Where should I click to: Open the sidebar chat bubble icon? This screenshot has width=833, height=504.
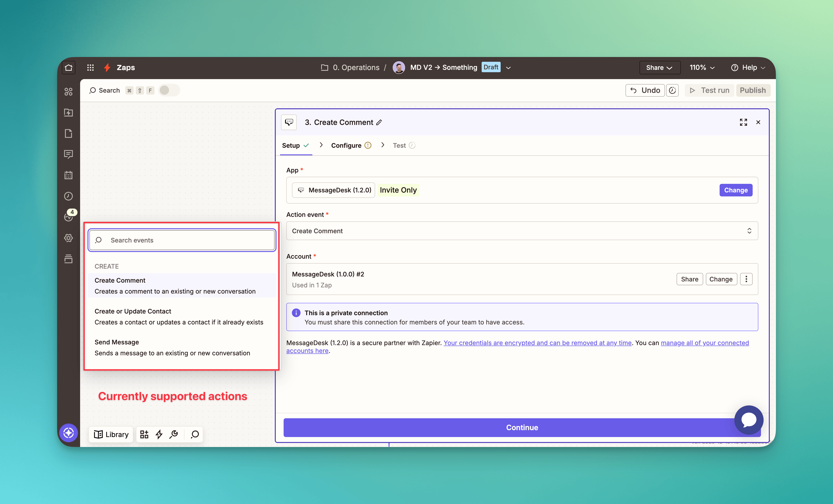[69, 154]
